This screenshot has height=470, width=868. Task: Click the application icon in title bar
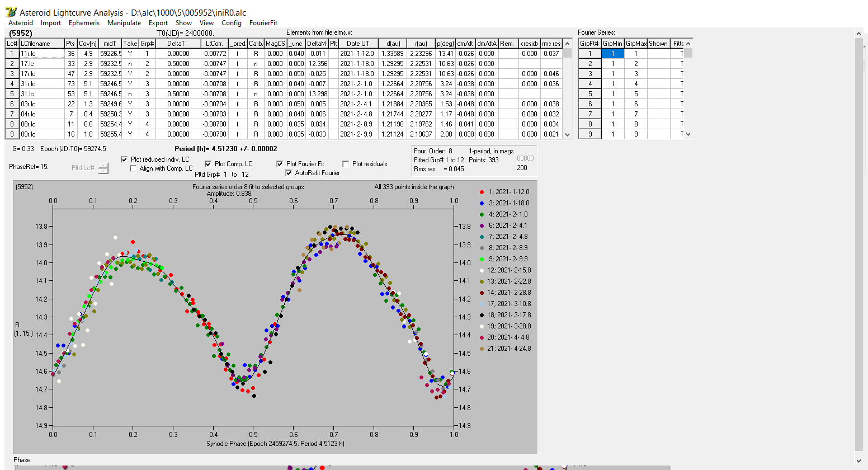point(10,12)
